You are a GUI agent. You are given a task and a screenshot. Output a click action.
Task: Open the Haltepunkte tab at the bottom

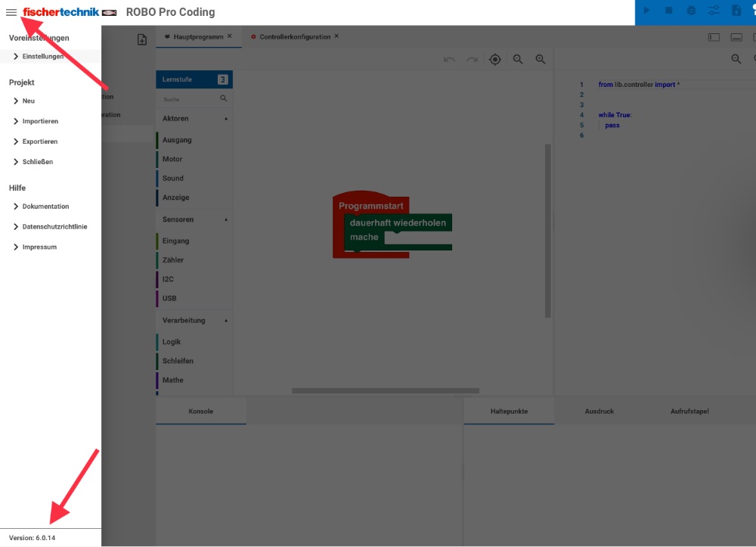coord(509,411)
